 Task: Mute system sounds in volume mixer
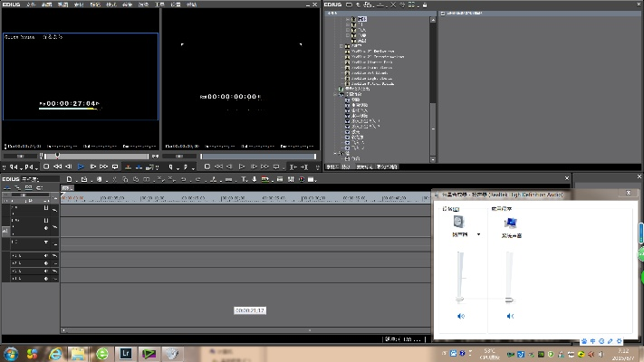click(x=510, y=316)
